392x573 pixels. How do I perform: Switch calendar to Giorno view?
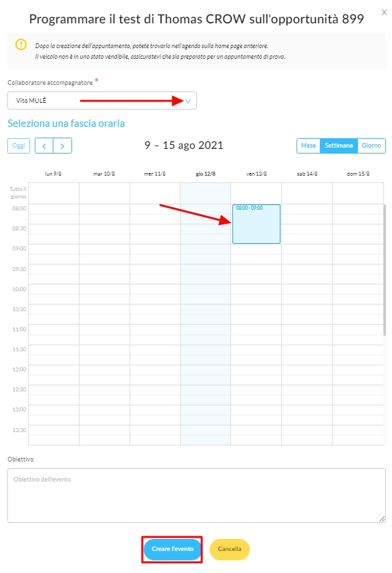(371, 146)
